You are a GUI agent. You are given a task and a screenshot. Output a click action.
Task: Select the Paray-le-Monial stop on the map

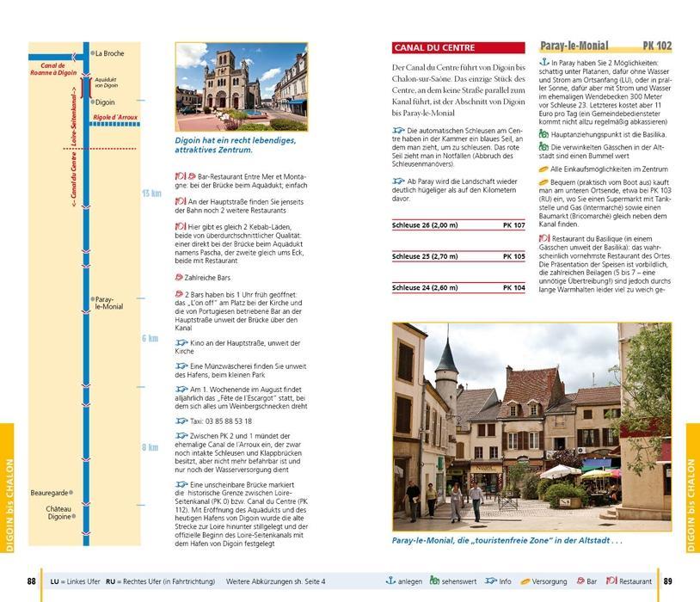tap(92, 300)
